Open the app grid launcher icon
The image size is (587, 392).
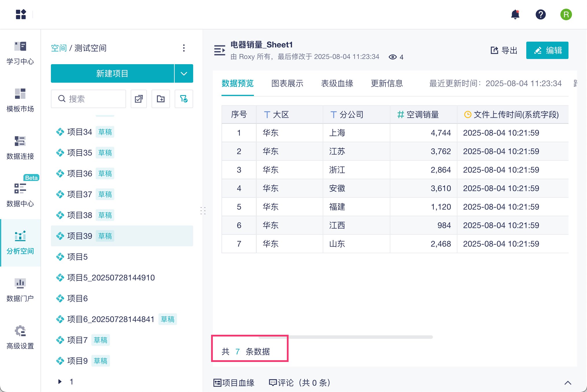pos(21,14)
